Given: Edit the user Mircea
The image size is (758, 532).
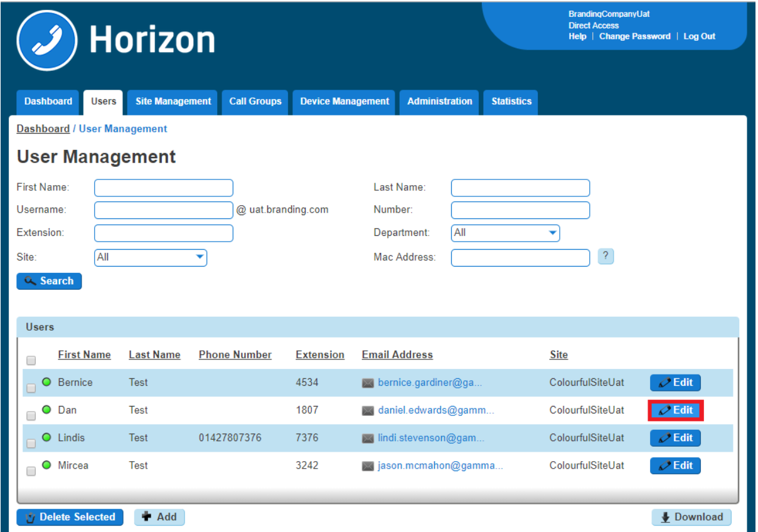Looking at the screenshot, I should 675,465.
